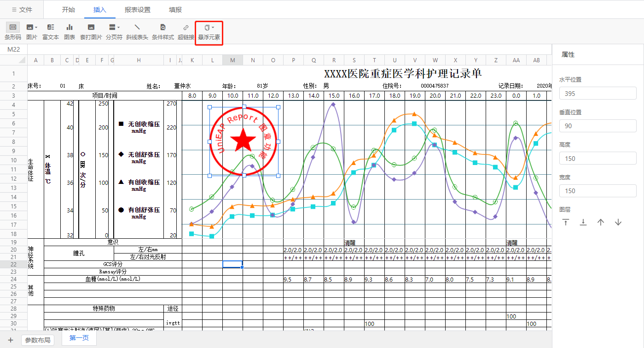
Task: Click the 意识 row label
Action: click(113, 242)
